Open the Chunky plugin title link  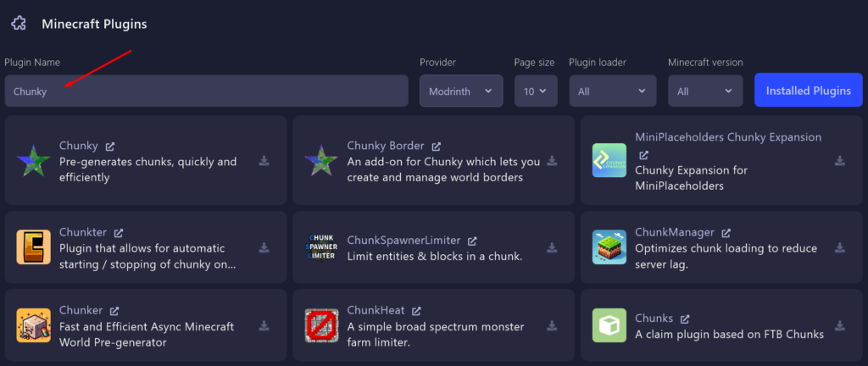point(78,146)
